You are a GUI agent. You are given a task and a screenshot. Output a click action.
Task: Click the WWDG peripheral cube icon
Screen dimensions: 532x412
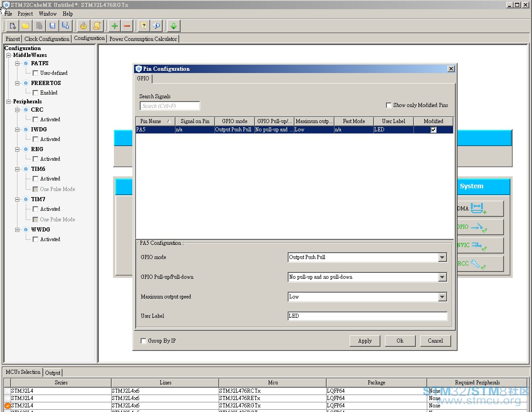coord(26,230)
